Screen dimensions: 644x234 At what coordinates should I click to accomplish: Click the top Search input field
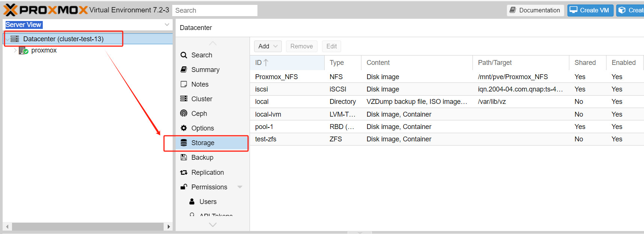(215, 10)
